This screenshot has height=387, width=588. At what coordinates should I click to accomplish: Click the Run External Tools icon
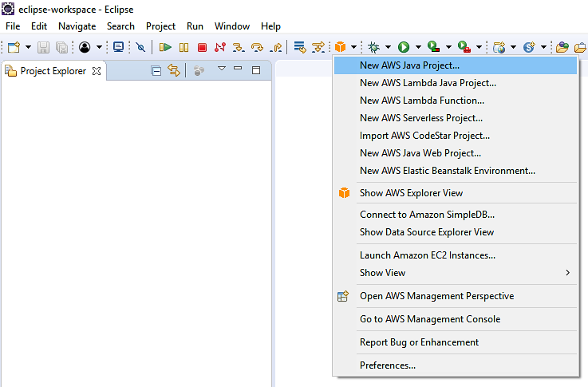pos(464,47)
